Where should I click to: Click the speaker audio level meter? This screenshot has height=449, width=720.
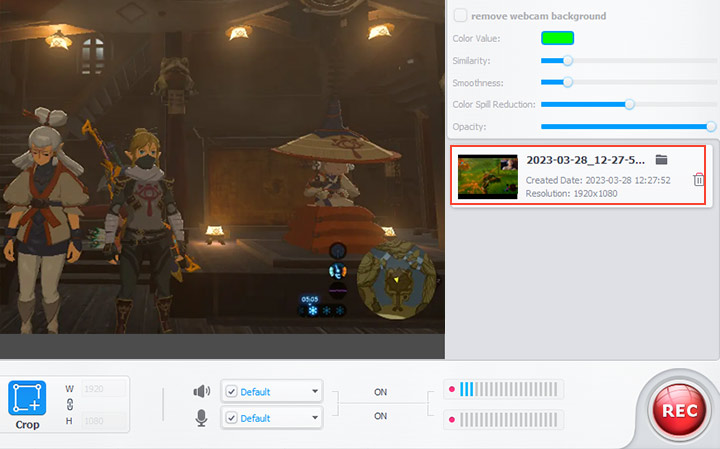pos(503,389)
